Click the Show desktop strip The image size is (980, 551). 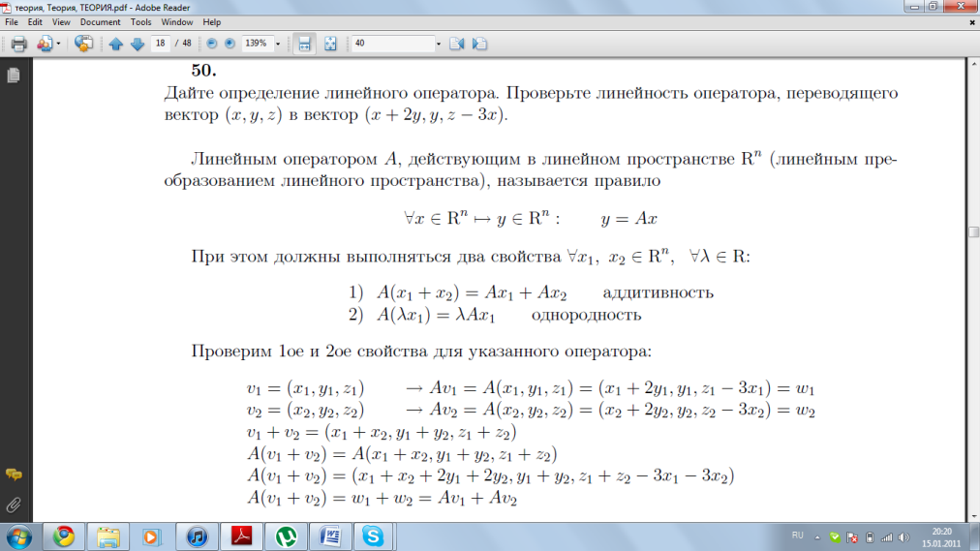click(x=975, y=536)
